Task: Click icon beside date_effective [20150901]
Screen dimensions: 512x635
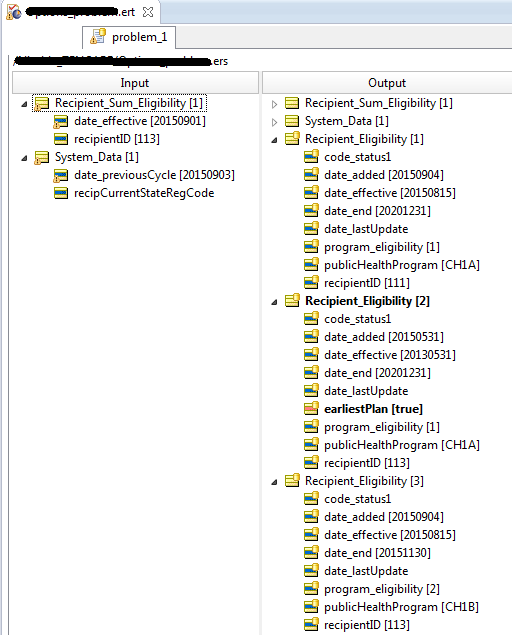Action: coord(61,121)
